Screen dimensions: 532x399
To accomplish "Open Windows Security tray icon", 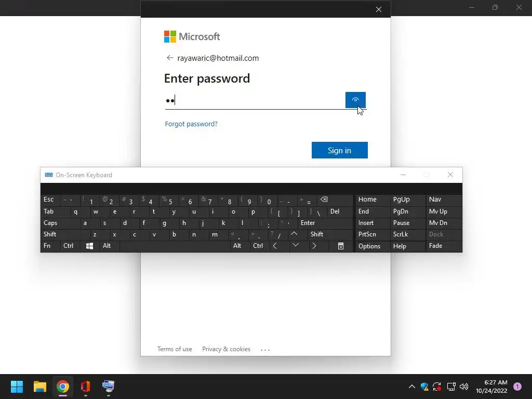I will 424,387.
